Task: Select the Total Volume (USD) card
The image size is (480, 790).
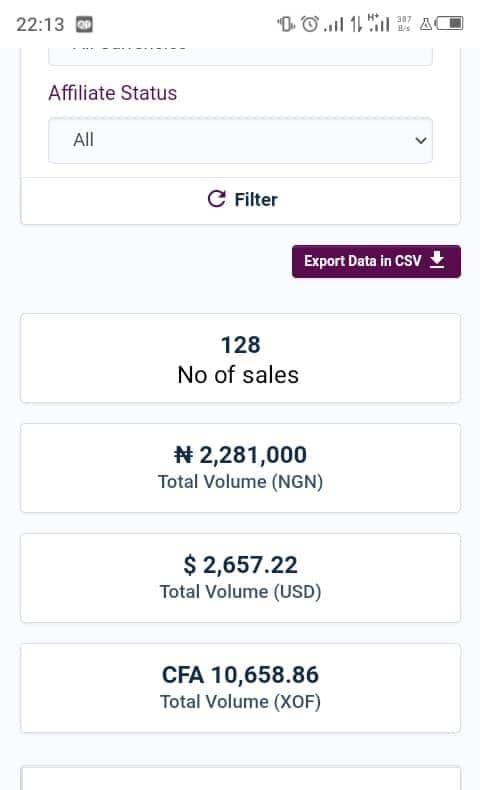Action: click(240, 578)
